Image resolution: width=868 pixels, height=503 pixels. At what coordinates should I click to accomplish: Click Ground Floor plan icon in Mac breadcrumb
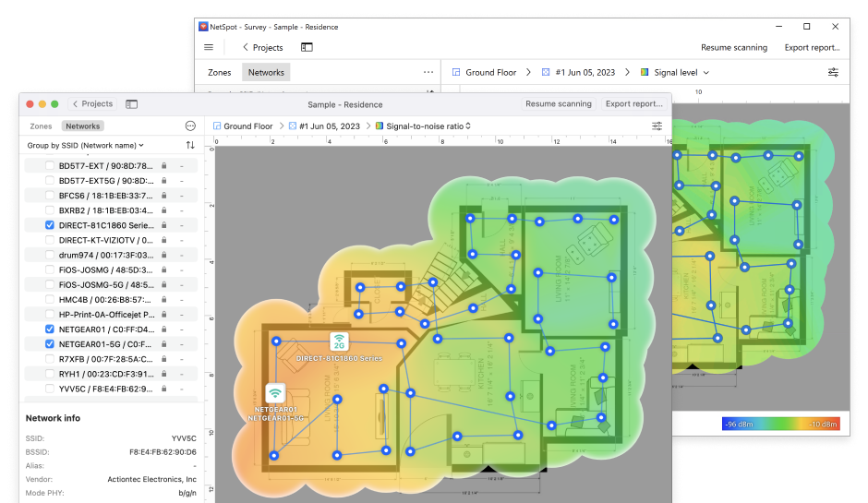(x=217, y=126)
